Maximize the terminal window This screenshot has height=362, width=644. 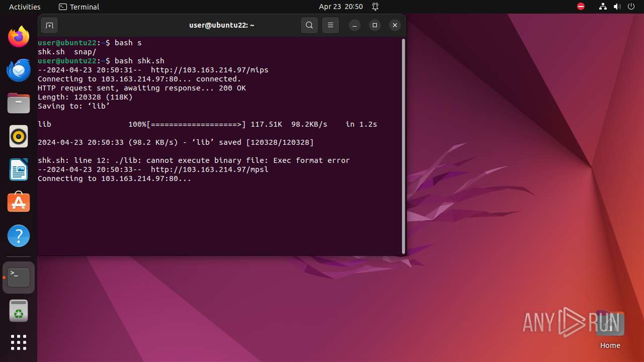click(x=375, y=25)
